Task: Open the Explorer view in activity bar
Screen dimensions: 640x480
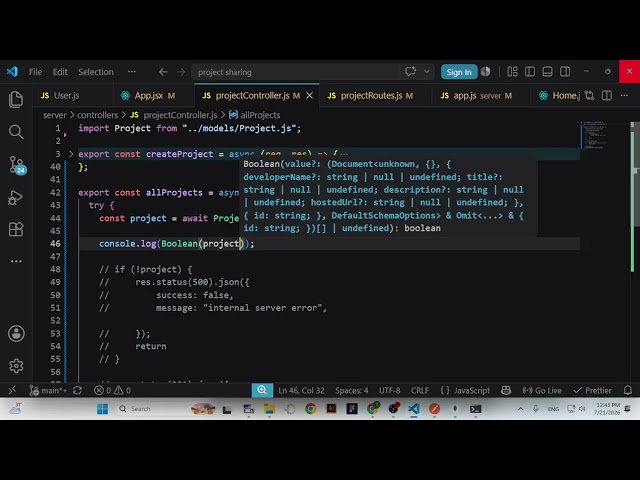Action: (x=16, y=99)
